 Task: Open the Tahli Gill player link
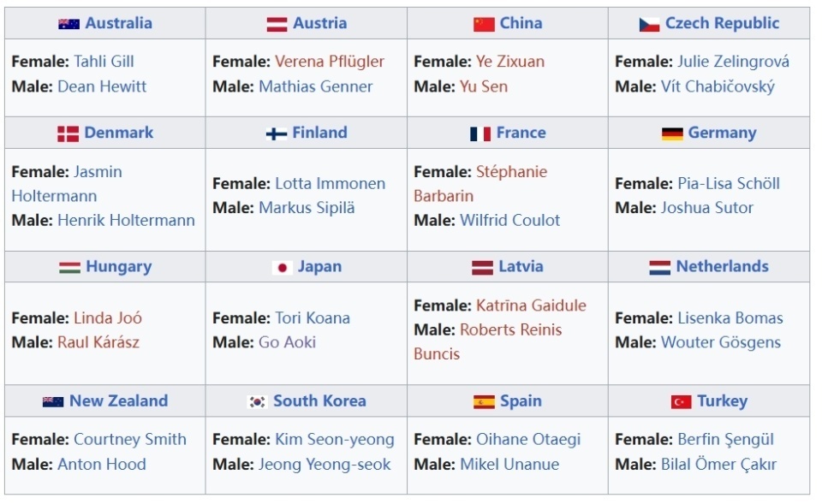(104, 62)
